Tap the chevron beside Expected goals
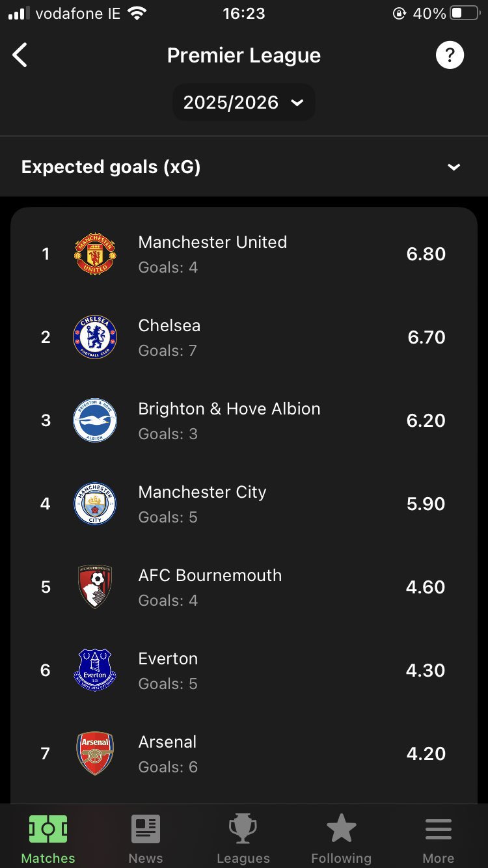The height and width of the screenshot is (868, 488). pyautogui.click(x=454, y=167)
